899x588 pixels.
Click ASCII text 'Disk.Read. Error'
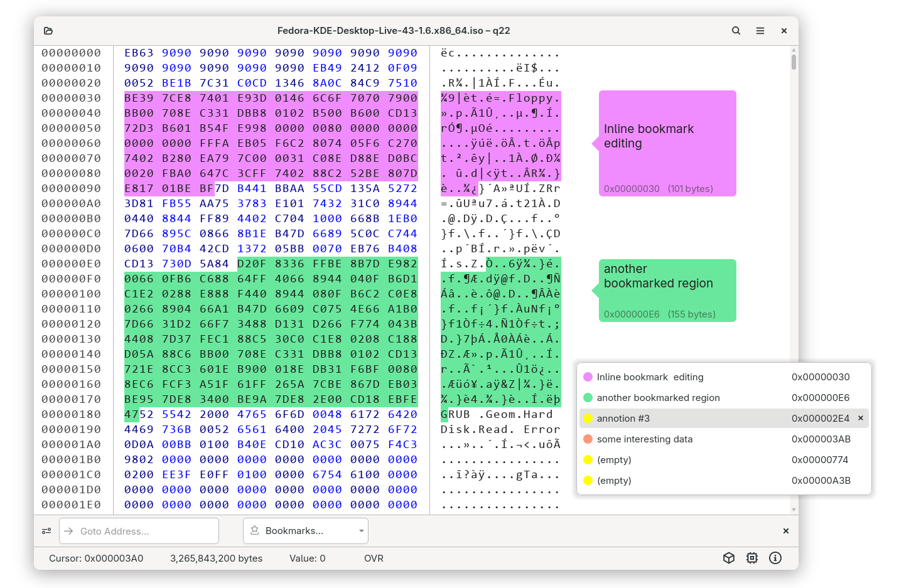[x=500, y=430]
